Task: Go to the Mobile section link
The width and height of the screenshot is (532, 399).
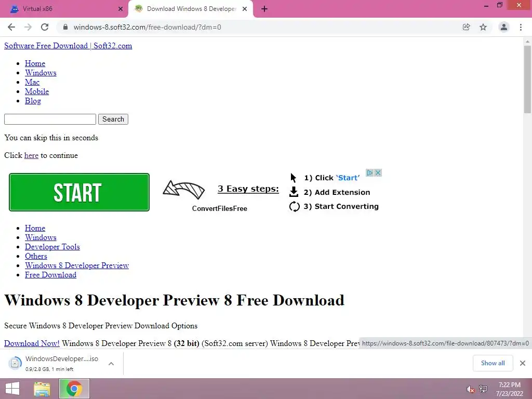Action: 37,91
